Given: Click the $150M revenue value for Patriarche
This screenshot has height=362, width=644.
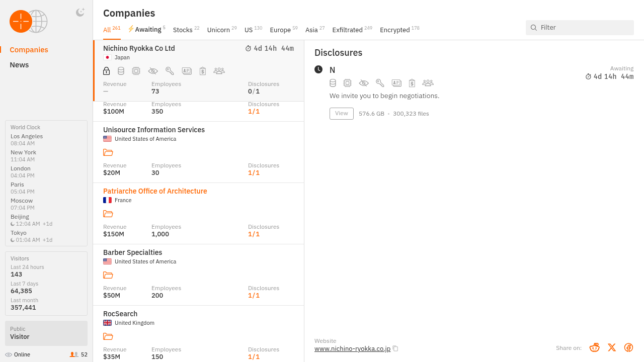Looking at the screenshot, I should coord(114,234).
